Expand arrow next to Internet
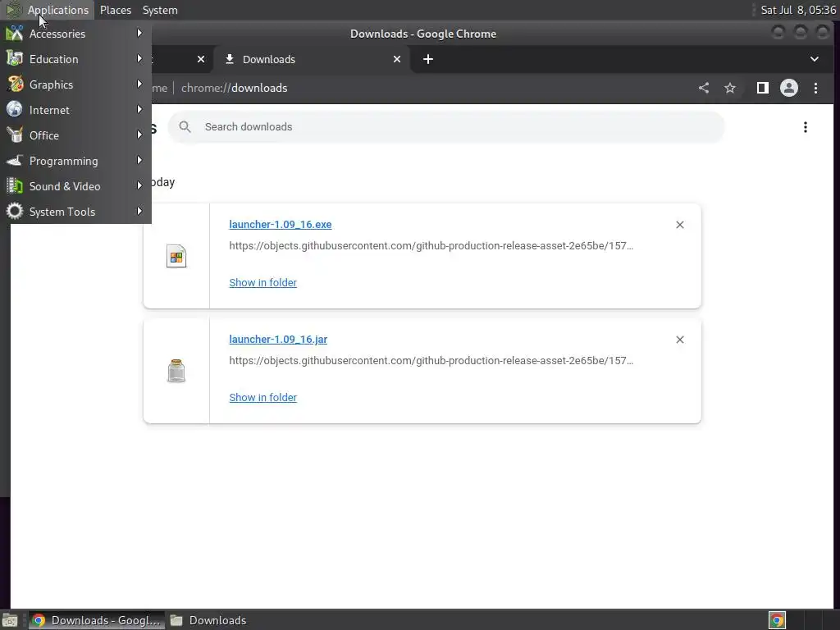 tap(139, 109)
